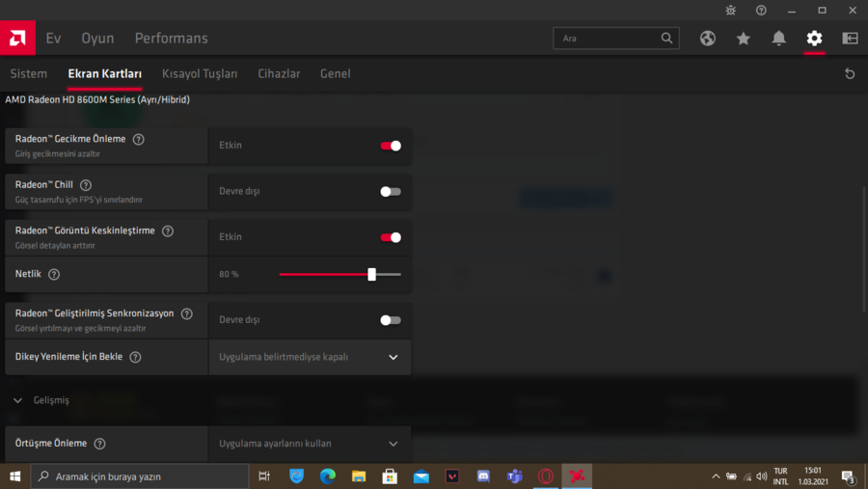The height and width of the screenshot is (489, 868).
Task: Open the Sistem settings tab
Action: click(28, 74)
